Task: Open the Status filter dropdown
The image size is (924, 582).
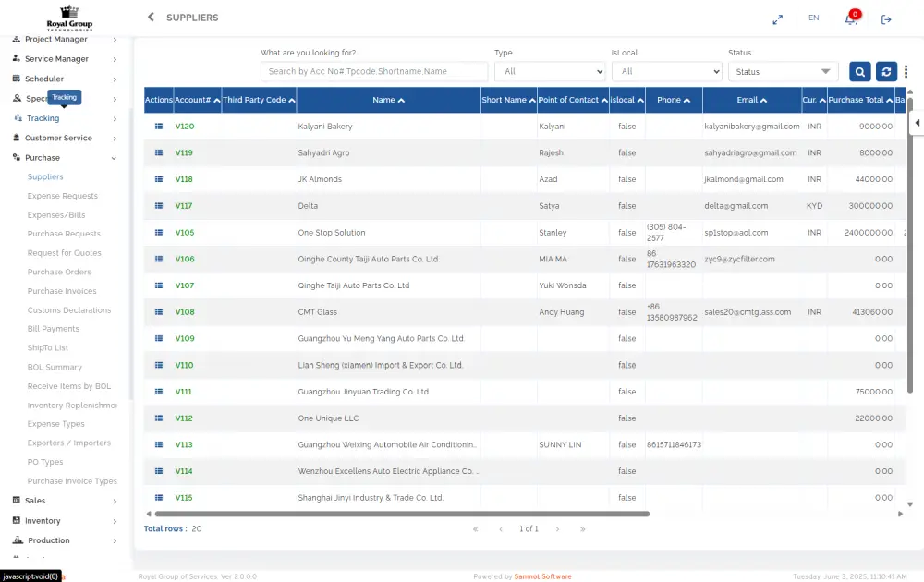Action: click(x=783, y=72)
